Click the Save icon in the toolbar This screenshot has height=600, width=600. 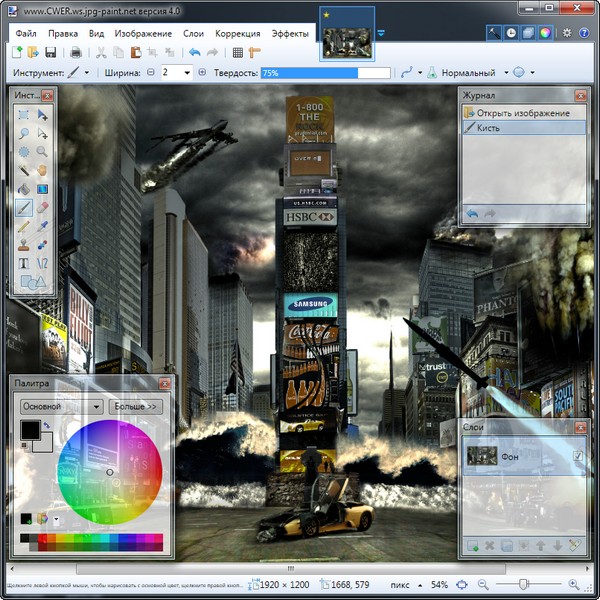pos(50,52)
